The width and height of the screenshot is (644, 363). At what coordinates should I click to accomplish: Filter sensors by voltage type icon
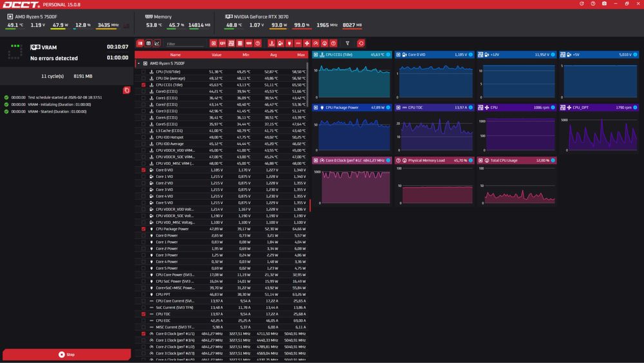point(280,43)
